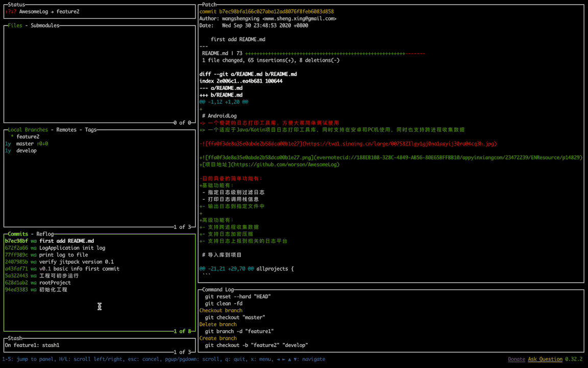This screenshot has width=588, height=368.
Task: Open the Tags tab
Action: pyautogui.click(x=91, y=129)
